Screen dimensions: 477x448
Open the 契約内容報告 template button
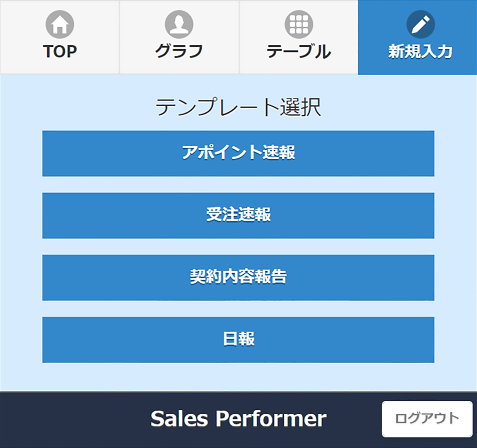95,277
